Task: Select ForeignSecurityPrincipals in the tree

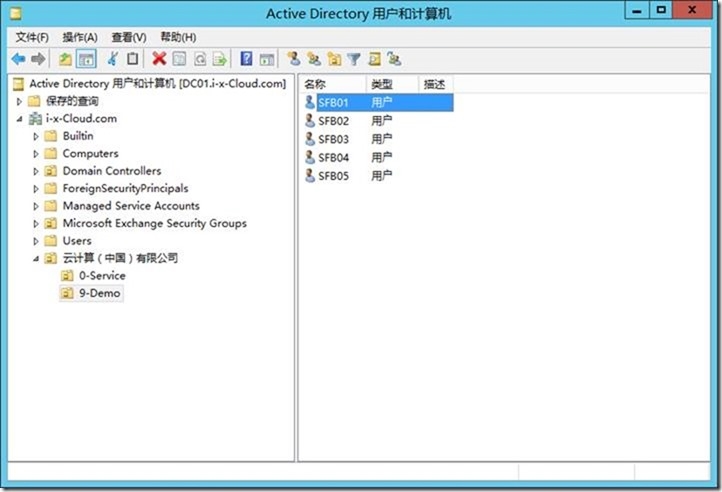Action: [x=125, y=188]
